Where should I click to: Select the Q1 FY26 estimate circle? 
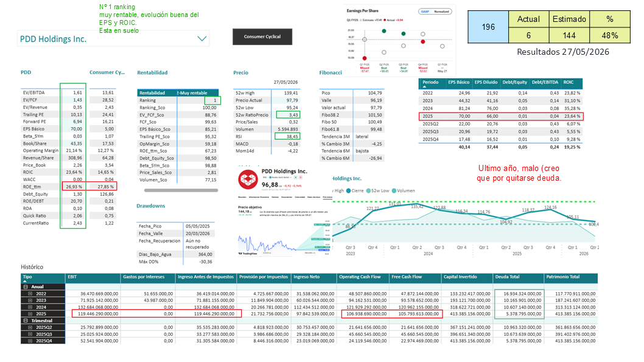point(443,46)
